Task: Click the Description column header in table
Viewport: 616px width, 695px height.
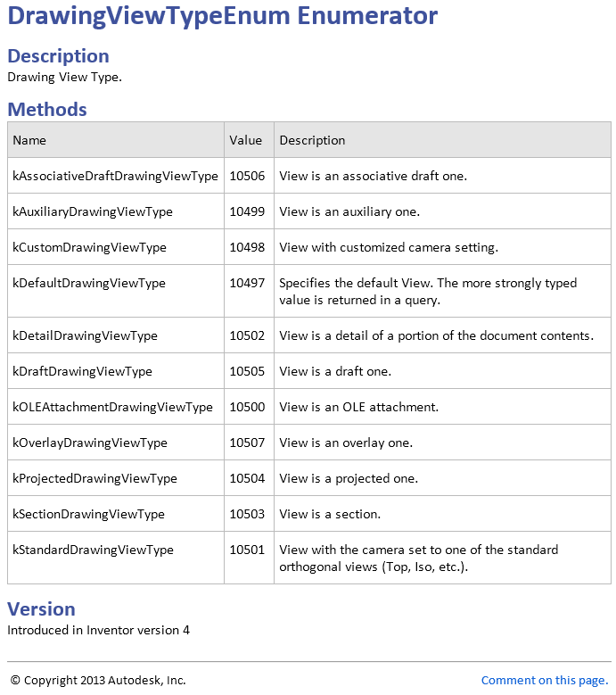Action: tap(312, 140)
